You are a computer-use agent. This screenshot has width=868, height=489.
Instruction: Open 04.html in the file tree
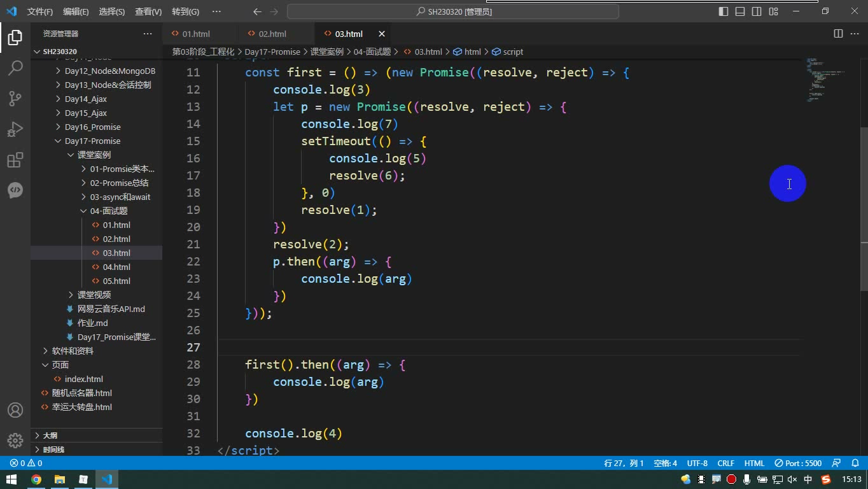tap(97, 267)
